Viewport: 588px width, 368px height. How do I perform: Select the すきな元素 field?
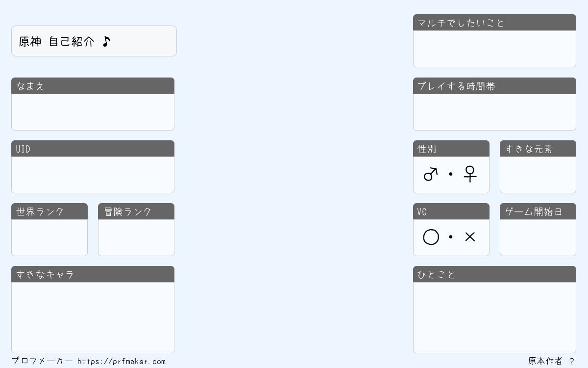coord(538,175)
